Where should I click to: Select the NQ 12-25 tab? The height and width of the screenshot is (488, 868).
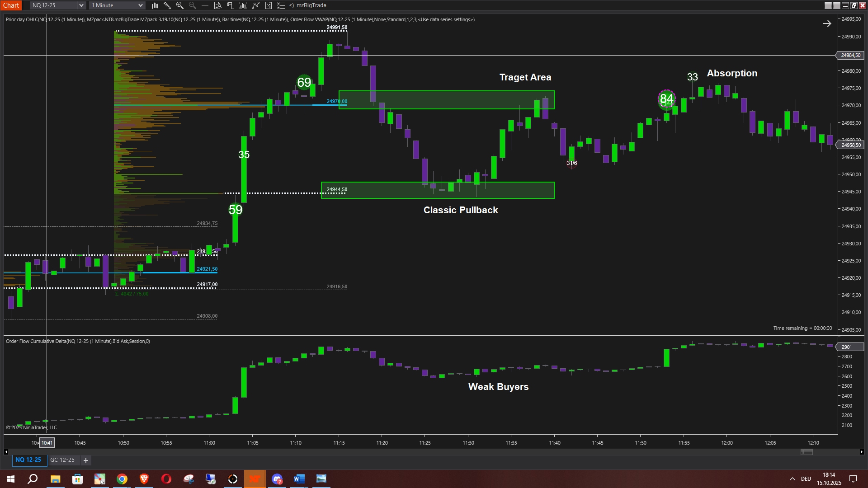click(x=28, y=460)
